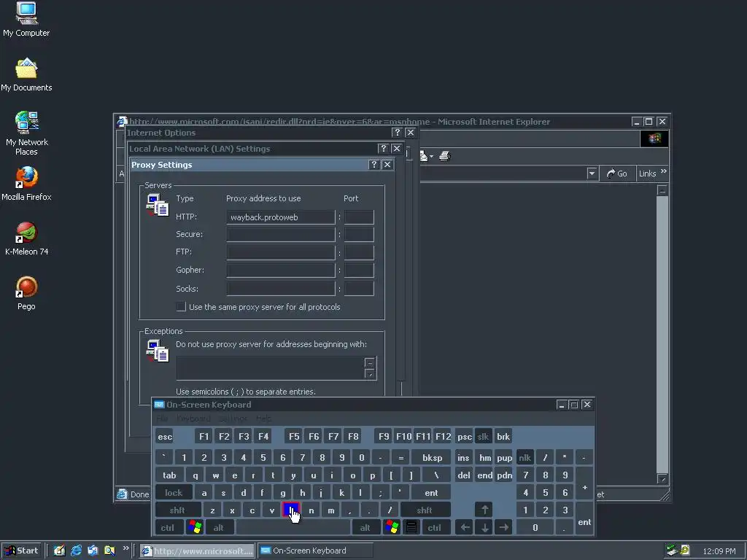Click the Edit toolbar icon in Internet Explorer
The image size is (747, 560).
423,156
